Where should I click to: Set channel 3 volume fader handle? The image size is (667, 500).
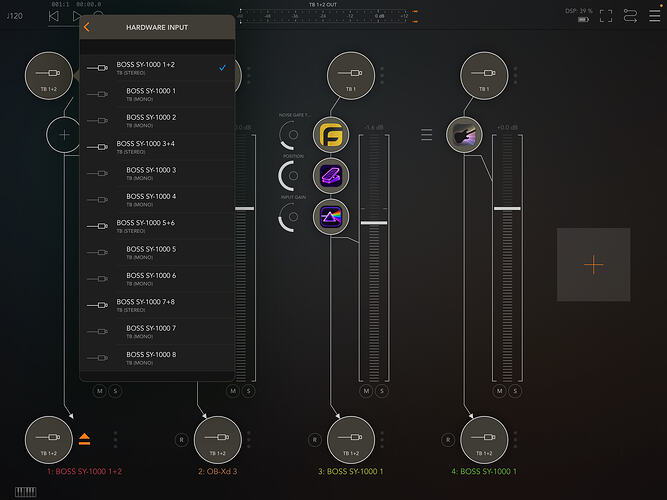click(x=374, y=223)
